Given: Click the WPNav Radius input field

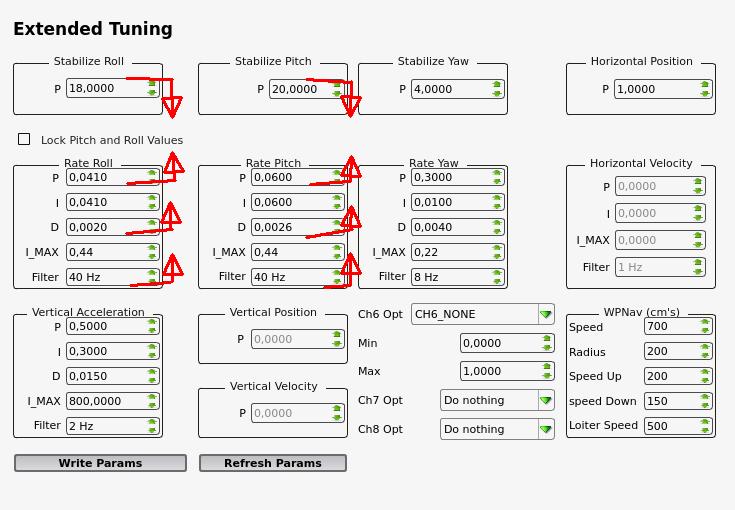Looking at the screenshot, I should 670,351.
